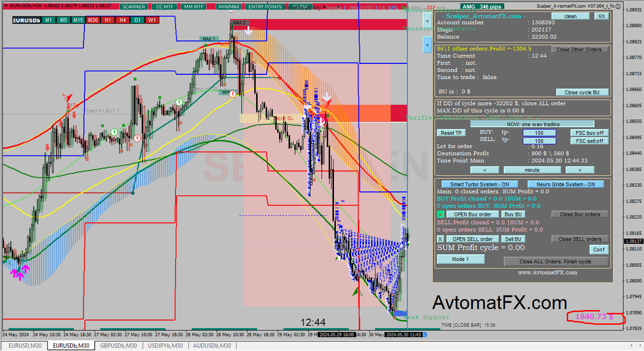Image resolution: width=644 pixels, height=351 pixels.
Task: Open the EURUSDb,M30 chart tab
Action: pyautogui.click(x=71, y=346)
